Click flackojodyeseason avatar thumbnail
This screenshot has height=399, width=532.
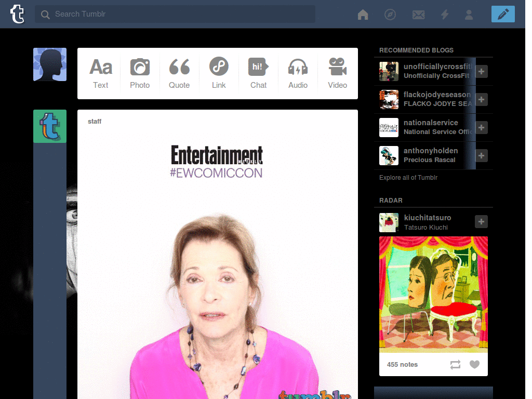389,99
